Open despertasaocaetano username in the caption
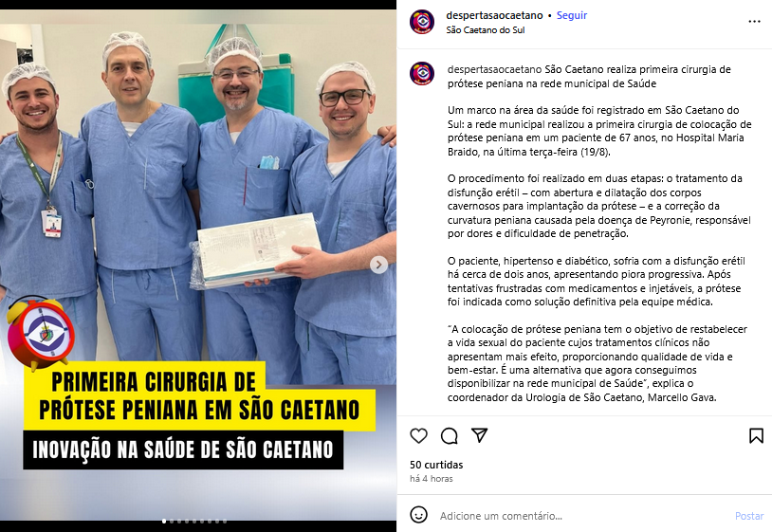This screenshot has height=532, width=772. (494, 69)
